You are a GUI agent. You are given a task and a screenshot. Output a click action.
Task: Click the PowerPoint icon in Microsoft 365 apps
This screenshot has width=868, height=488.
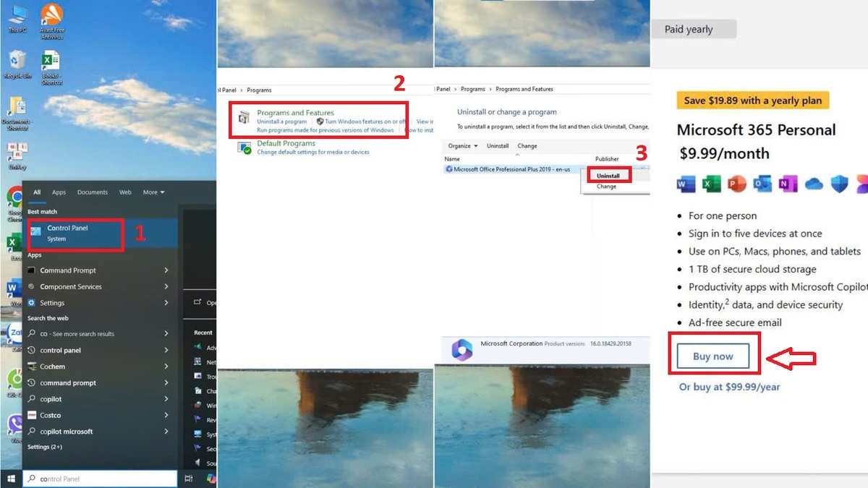tap(737, 184)
